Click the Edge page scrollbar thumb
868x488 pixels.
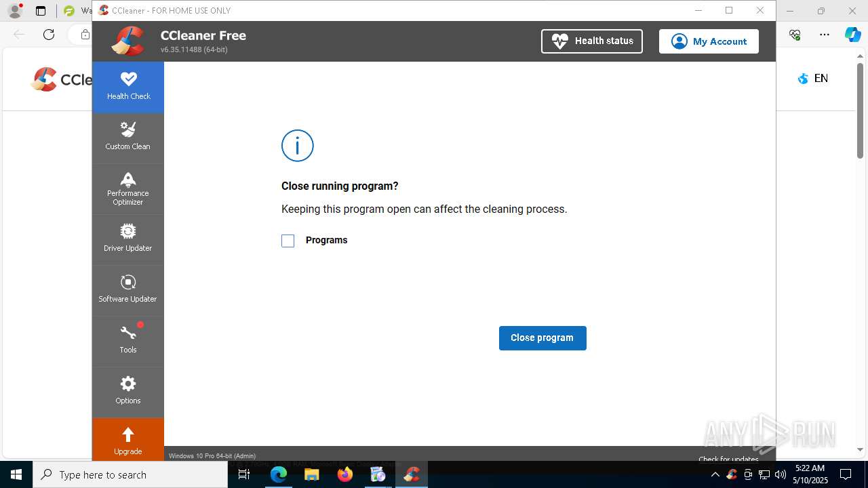860,110
